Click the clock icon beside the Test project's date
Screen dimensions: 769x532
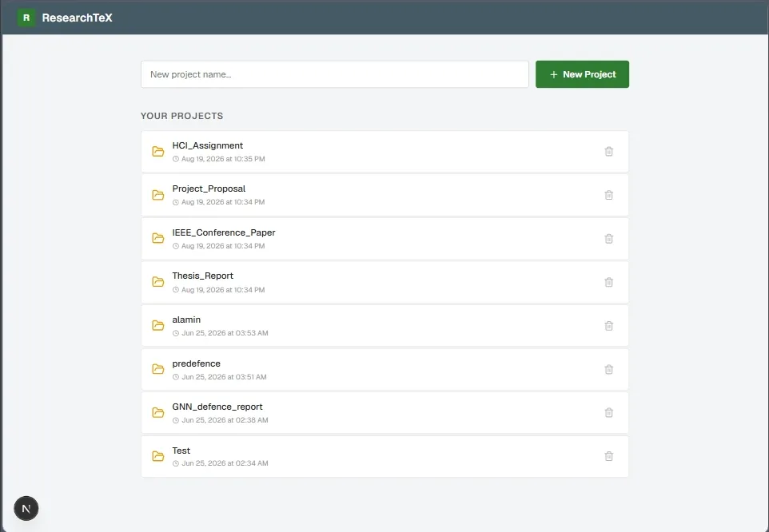176,463
